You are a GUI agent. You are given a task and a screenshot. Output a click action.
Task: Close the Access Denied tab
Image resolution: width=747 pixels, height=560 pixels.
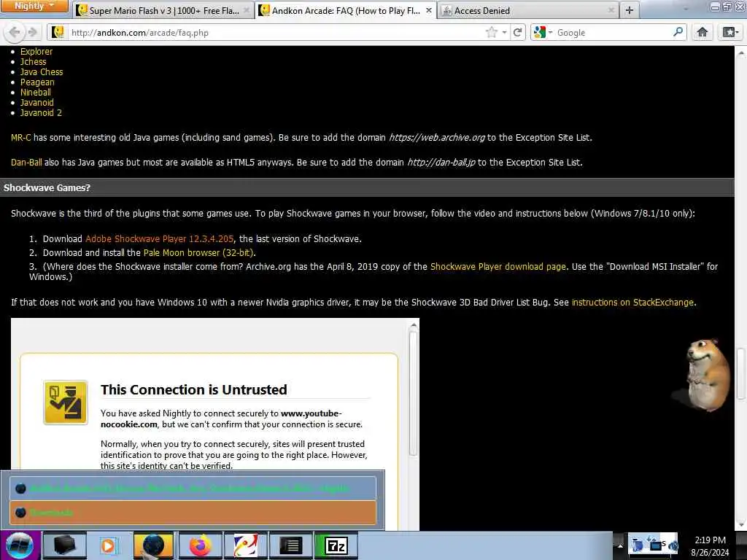(x=611, y=10)
